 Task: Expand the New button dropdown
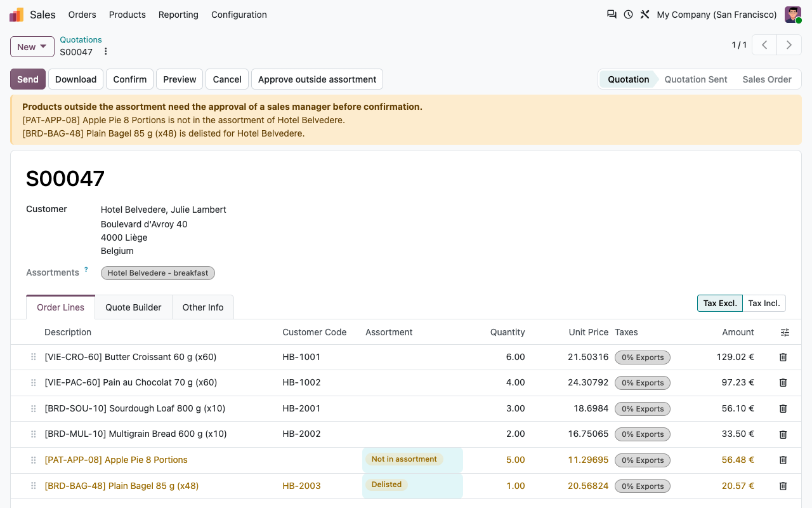32,47
